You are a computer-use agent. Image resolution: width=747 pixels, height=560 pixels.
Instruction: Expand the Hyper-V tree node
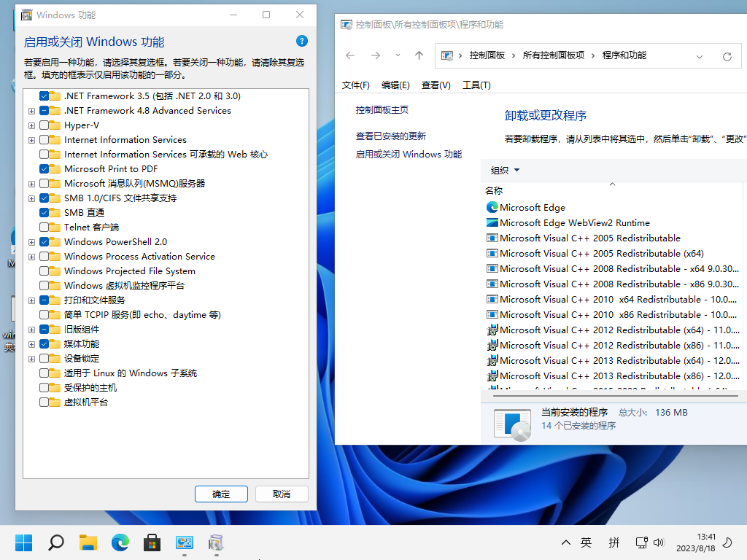pos(31,125)
